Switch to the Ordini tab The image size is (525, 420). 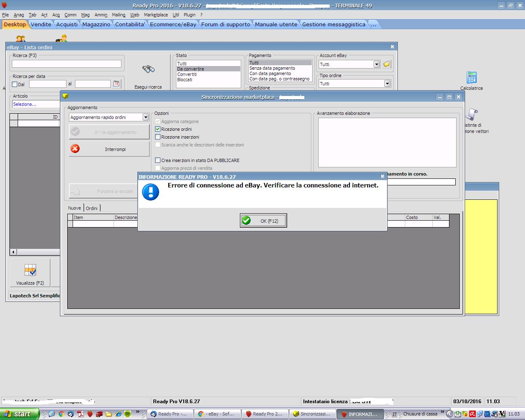pos(91,208)
